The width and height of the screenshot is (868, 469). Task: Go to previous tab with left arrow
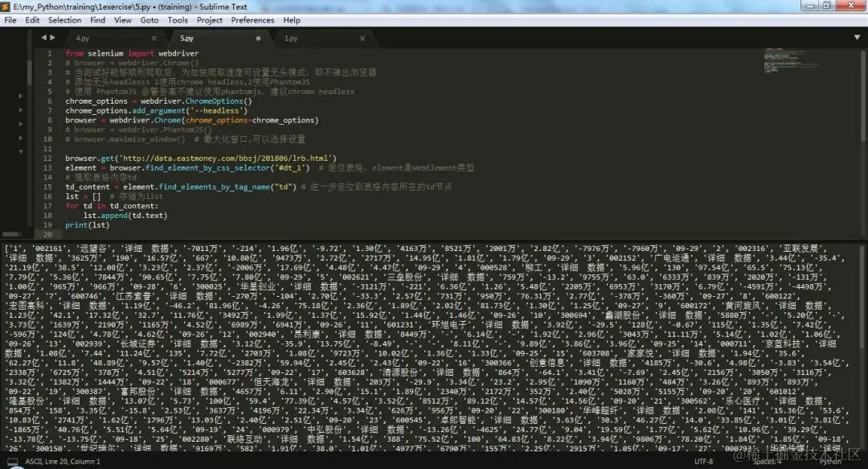[x=44, y=38]
